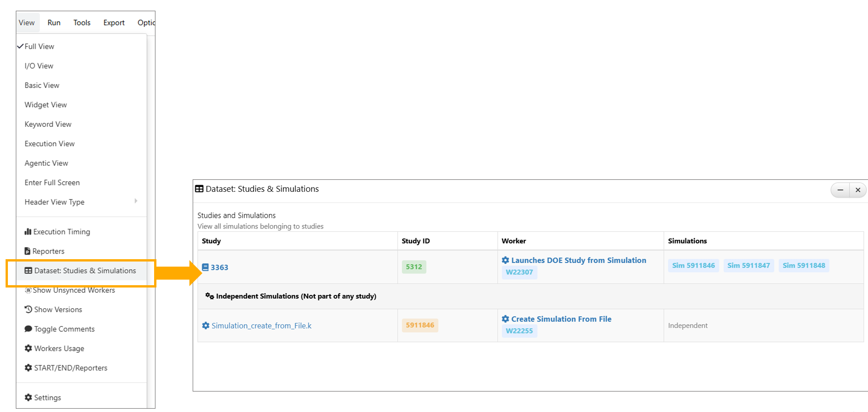Click the Execution Timing bar chart icon
Image resolution: width=868 pixels, height=412 pixels.
pos(28,232)
